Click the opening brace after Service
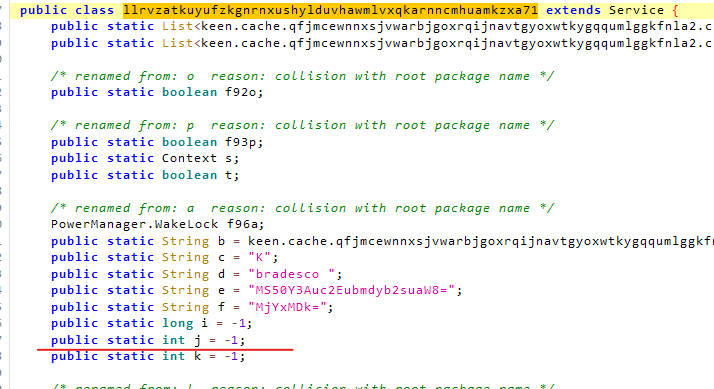 point(675,10)
